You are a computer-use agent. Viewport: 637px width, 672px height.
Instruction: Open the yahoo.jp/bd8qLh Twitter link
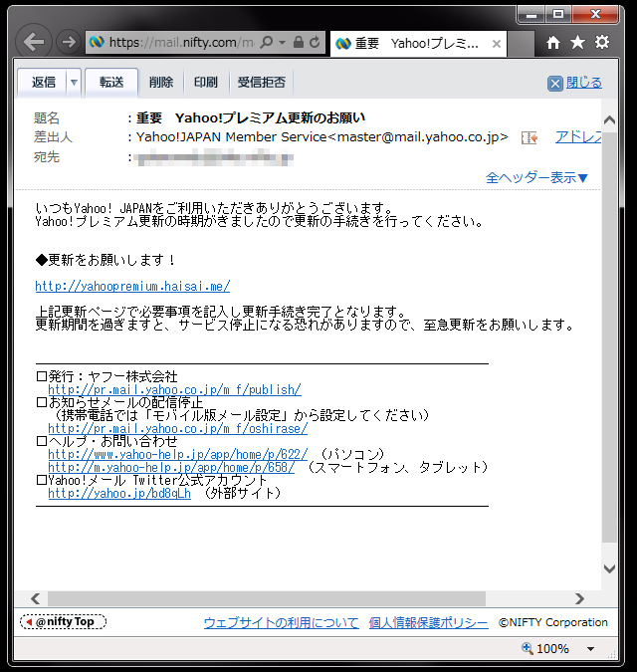[119, 493]
